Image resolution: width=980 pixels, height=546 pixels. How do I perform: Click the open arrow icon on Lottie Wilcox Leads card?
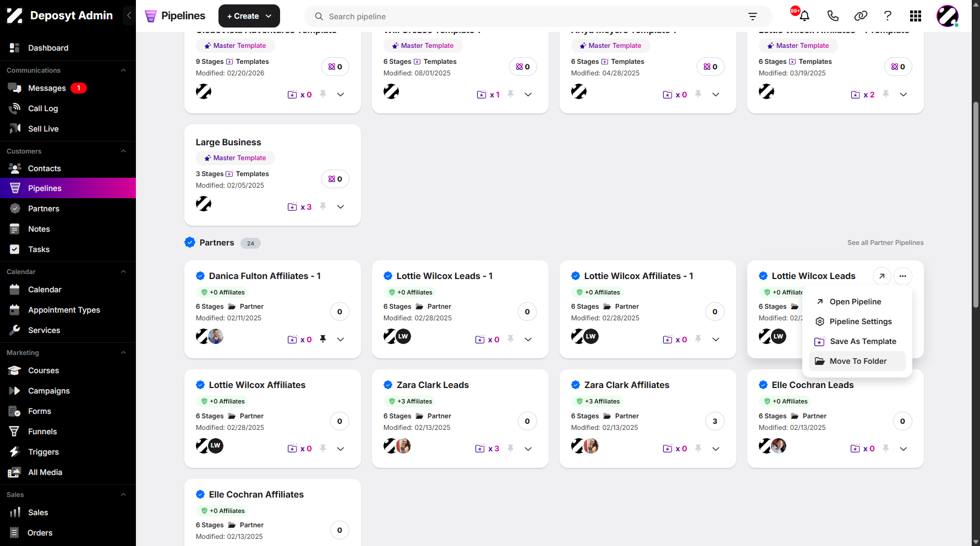(x=882, y=276)
